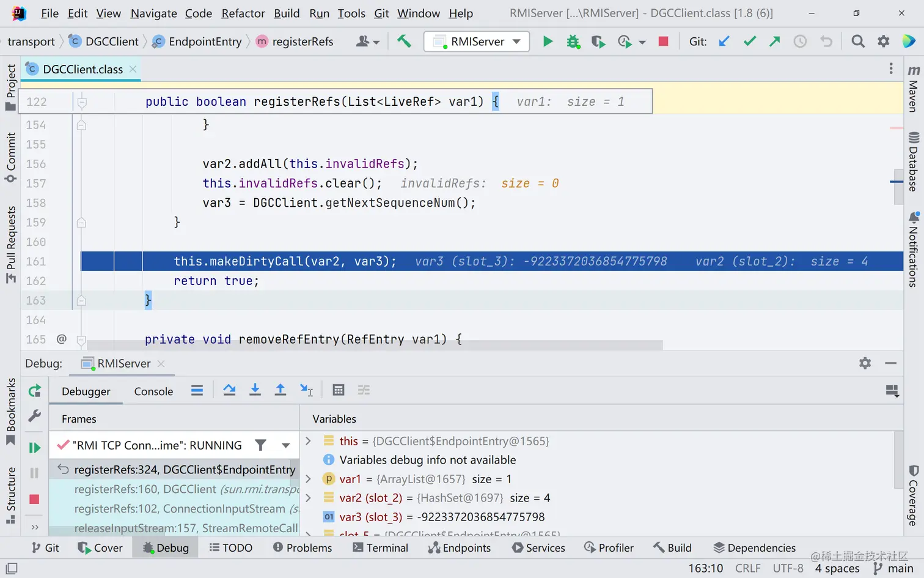924x578 pixels.
Task: Open the Refactor menu
Action: [243, 13]
